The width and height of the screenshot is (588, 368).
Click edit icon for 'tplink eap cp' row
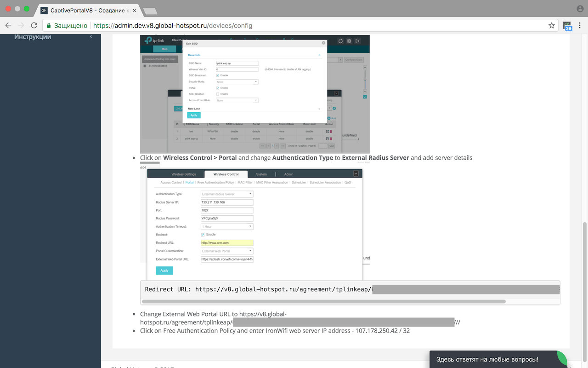(x=328, y=138)
